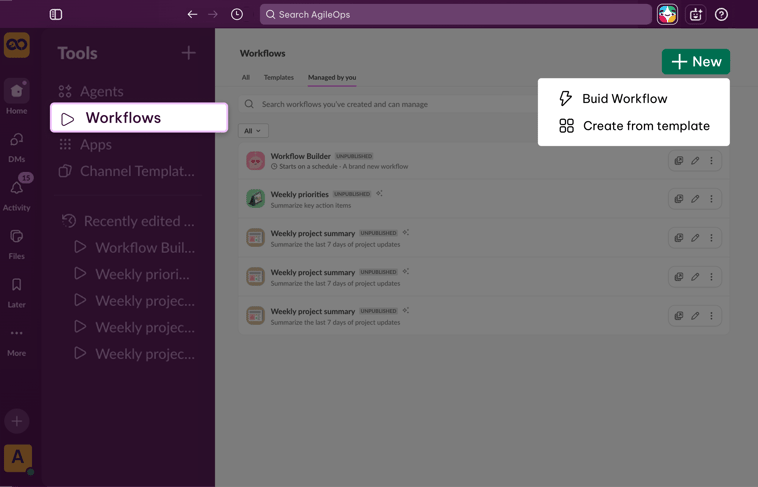Image resolution: width=758 pixels, height=487 pixels.
Task: Select Workflows in Tools sidebar
Action: (x=139, y=118)
